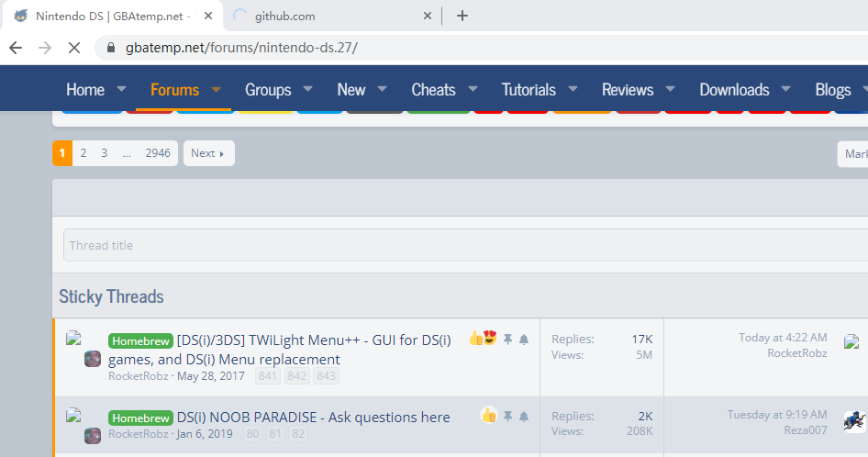Expand the Groups dropdown arrow
The image size is (868, 457).
tap(307, 89)
